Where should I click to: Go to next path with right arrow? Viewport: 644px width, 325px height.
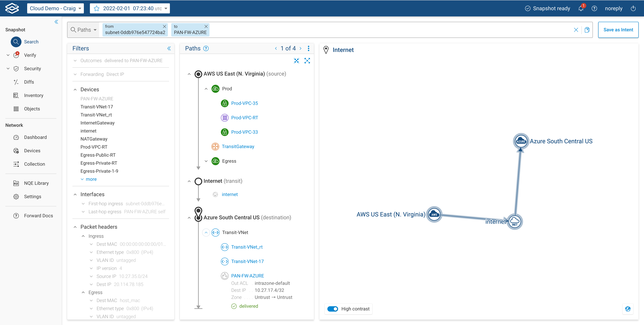[301, 48]
